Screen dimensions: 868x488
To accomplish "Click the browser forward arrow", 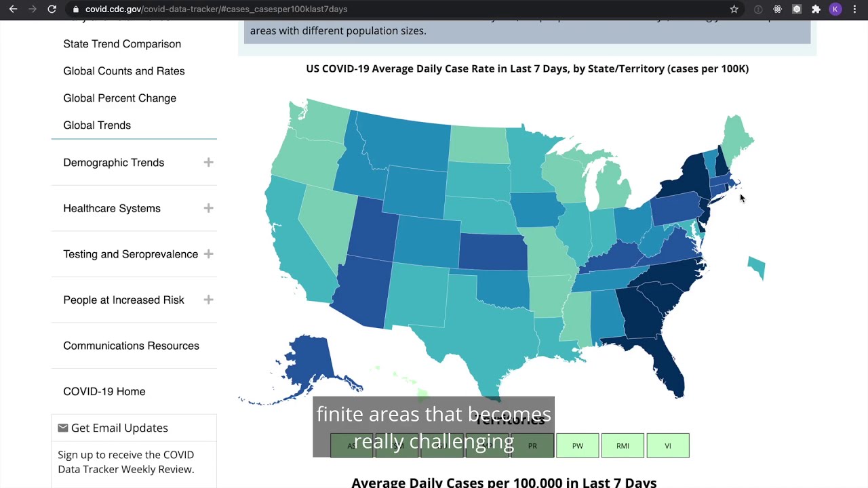I will pyautogui.click(x=32, y=9).
